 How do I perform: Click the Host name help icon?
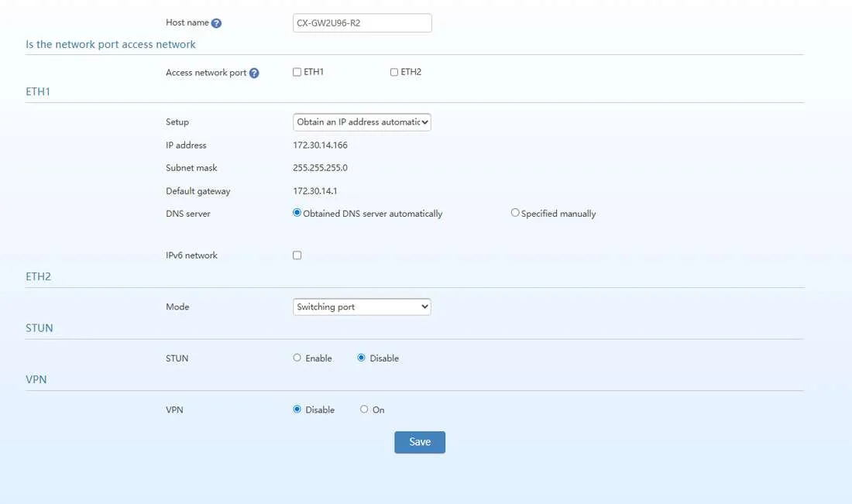[216, 23]
